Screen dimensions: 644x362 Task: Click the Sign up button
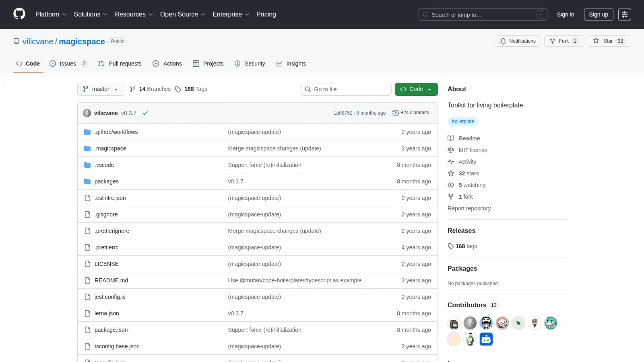coord(599,14)
